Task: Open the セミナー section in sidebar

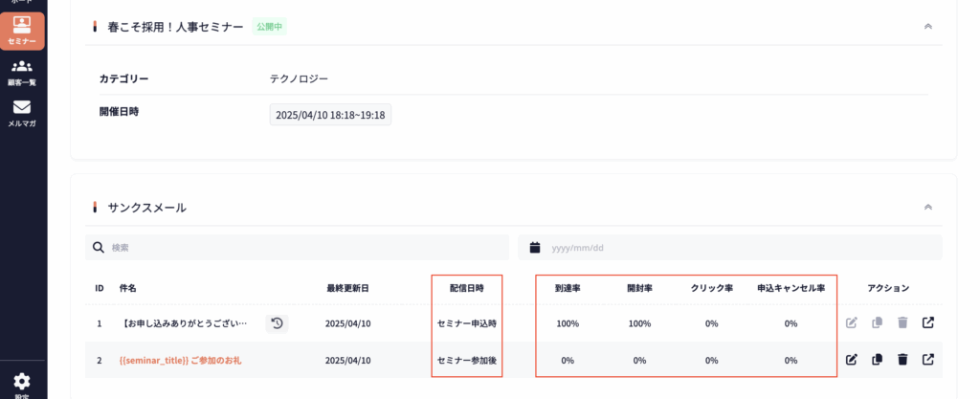Action: pyautogui.click(x=22, y=30)
